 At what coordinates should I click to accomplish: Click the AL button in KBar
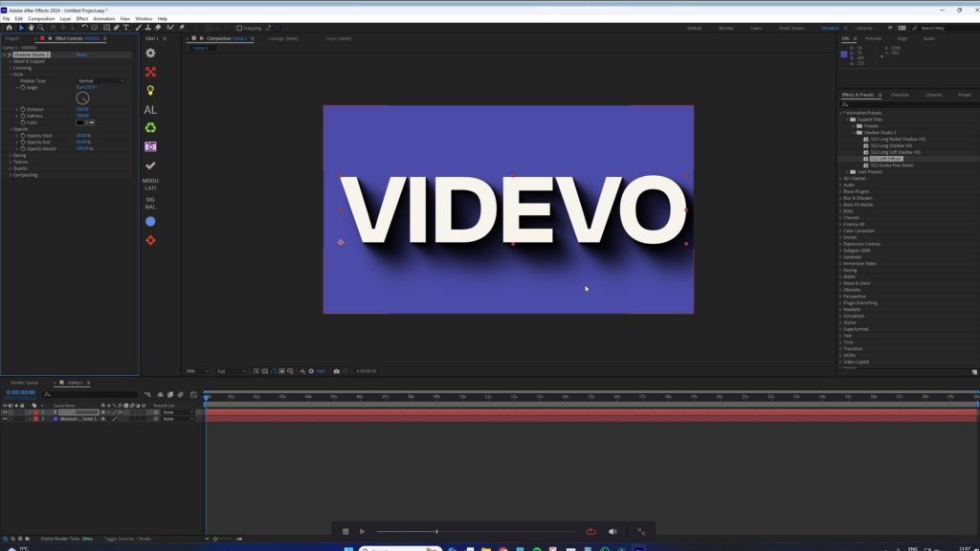(x=150, y=109)
